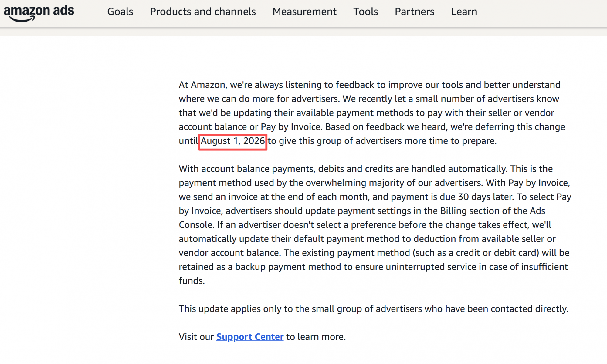Click the paragraph starting "At Amazon, we're always"
The width and height of the screenshot is (607, 364).
(372, 113)
